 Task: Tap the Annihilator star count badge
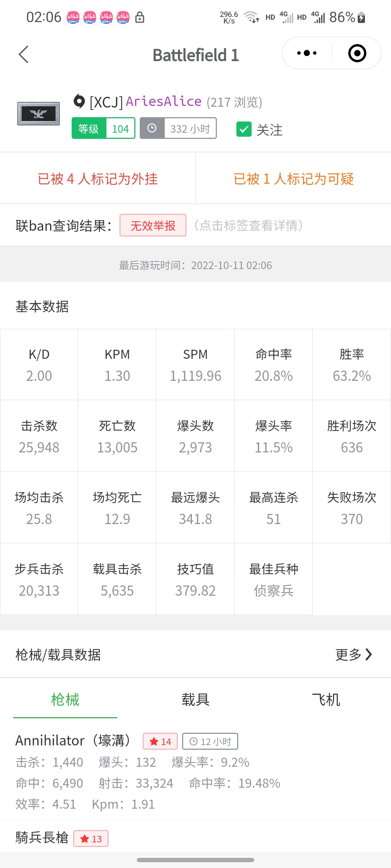pyautogui.click(x=160, y=741)
